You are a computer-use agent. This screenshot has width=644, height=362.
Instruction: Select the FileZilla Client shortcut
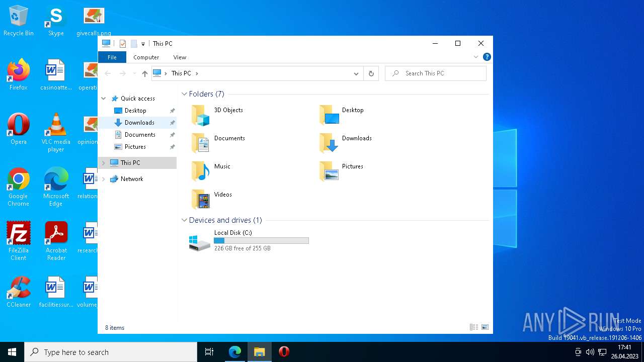19,242
